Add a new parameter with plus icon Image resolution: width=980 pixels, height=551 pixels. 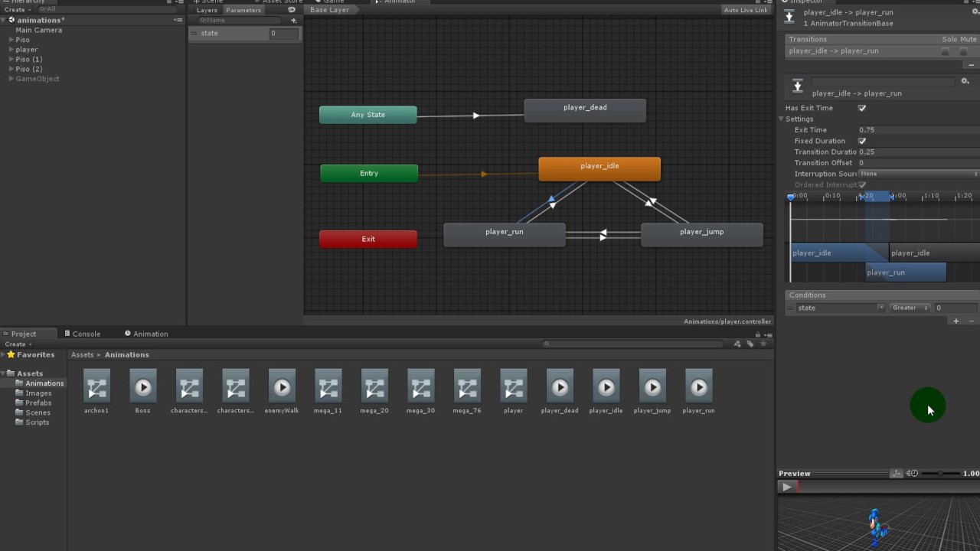(293, 21)
